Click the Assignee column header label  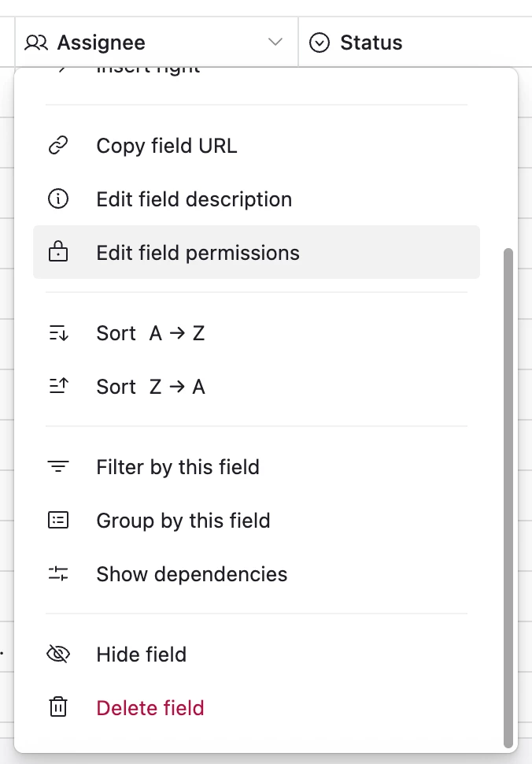(101, 43)
